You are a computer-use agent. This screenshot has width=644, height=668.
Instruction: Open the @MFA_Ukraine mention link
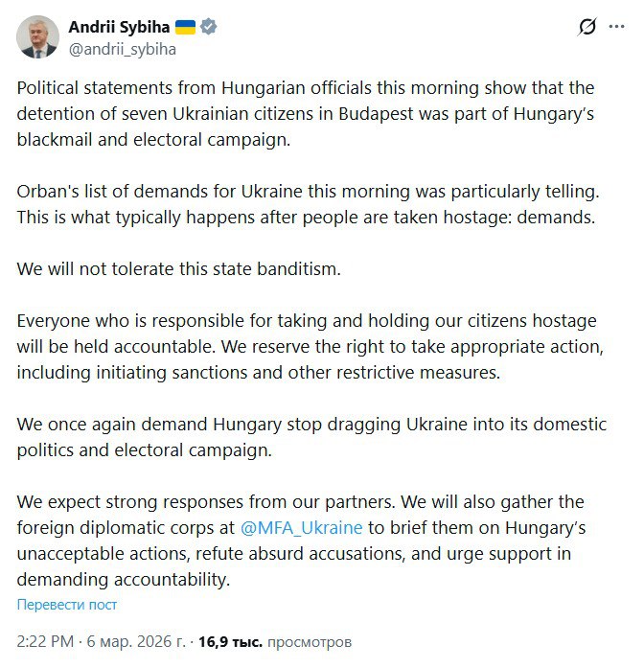click(301, 528)
